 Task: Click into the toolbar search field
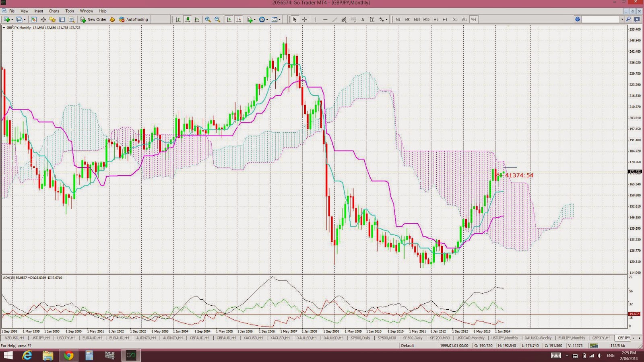601,19
